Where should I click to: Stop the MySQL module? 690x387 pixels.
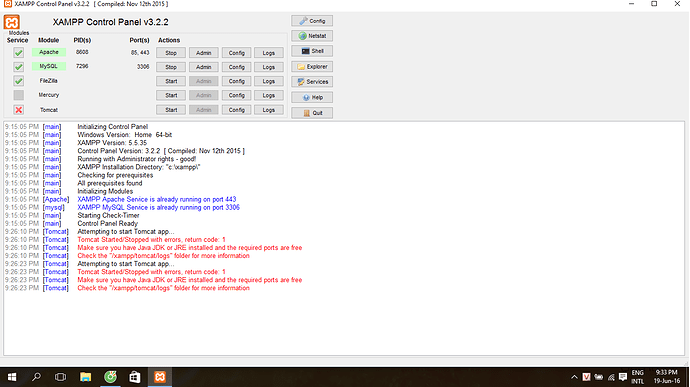171,67
